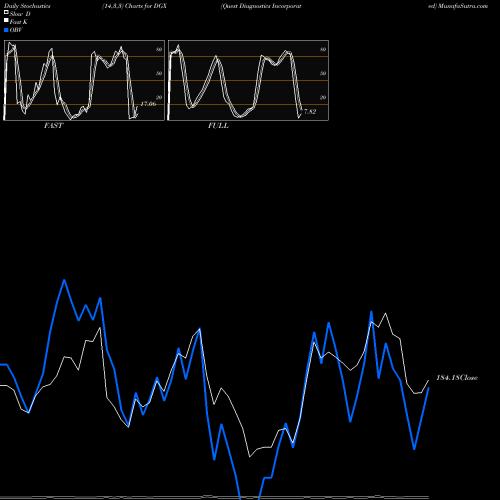The image size is (500, 500).
Task: Click the 'OBV' legend label
Action: pos(16,30)
